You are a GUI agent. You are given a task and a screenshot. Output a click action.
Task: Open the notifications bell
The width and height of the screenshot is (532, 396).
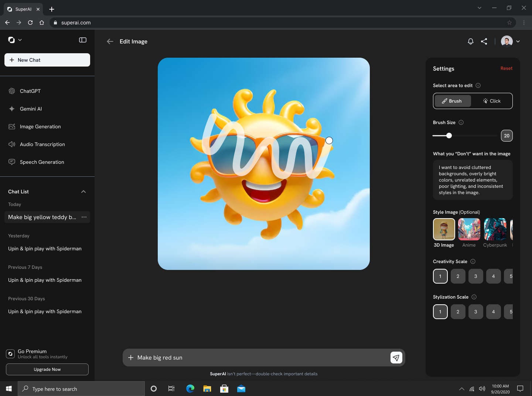click(470, 41)
